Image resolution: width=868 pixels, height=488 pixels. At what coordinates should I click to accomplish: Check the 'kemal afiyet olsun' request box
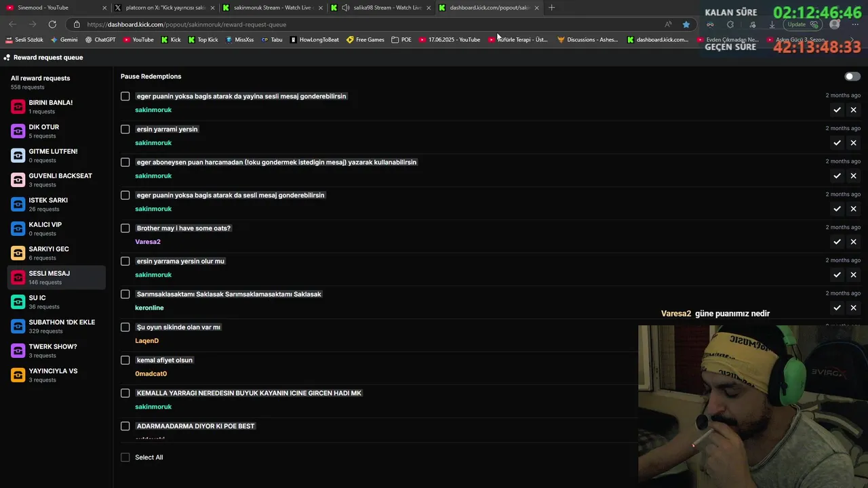tap(125, 360)
